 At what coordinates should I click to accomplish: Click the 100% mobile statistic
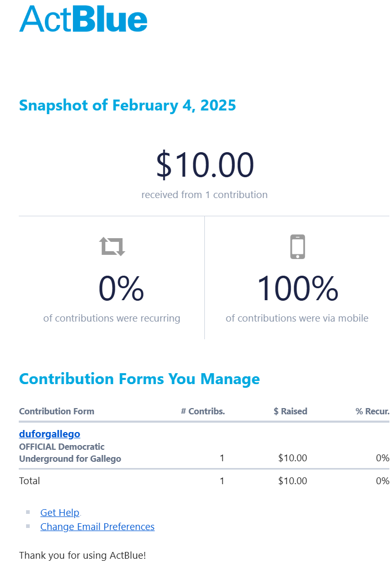click(x=298, y=289)
